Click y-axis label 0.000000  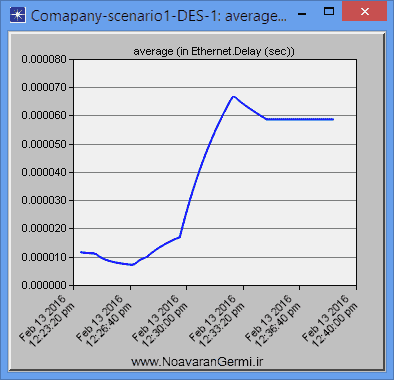[44, 285]
